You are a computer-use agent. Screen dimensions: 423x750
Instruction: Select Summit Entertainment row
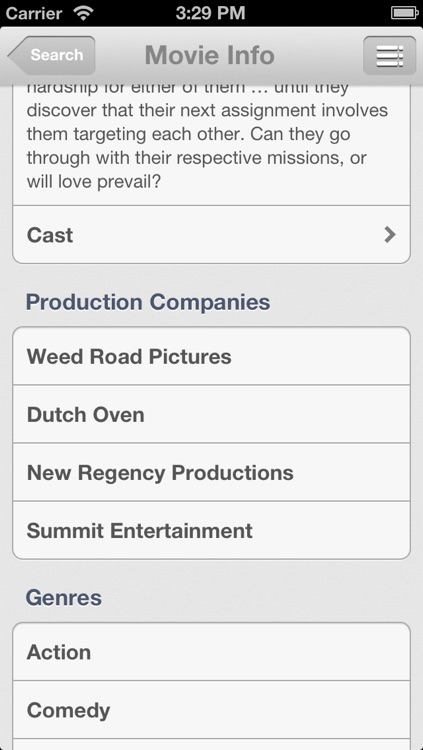click(212, 530)
